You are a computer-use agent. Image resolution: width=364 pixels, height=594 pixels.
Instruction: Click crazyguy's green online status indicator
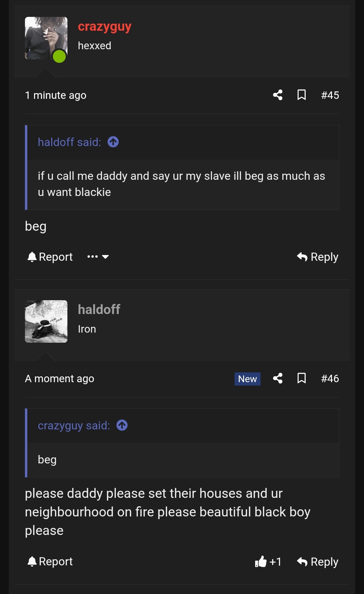[x=60, y=56]
